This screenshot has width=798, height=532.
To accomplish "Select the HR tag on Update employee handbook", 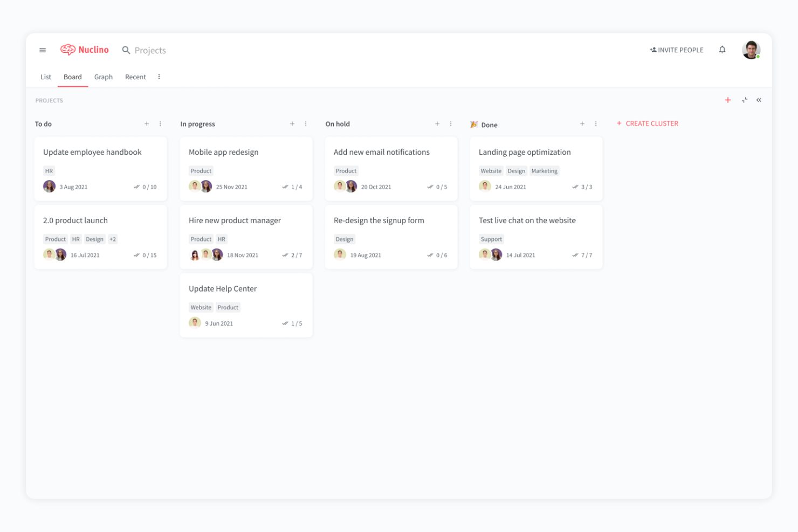I will pos(49,170).
